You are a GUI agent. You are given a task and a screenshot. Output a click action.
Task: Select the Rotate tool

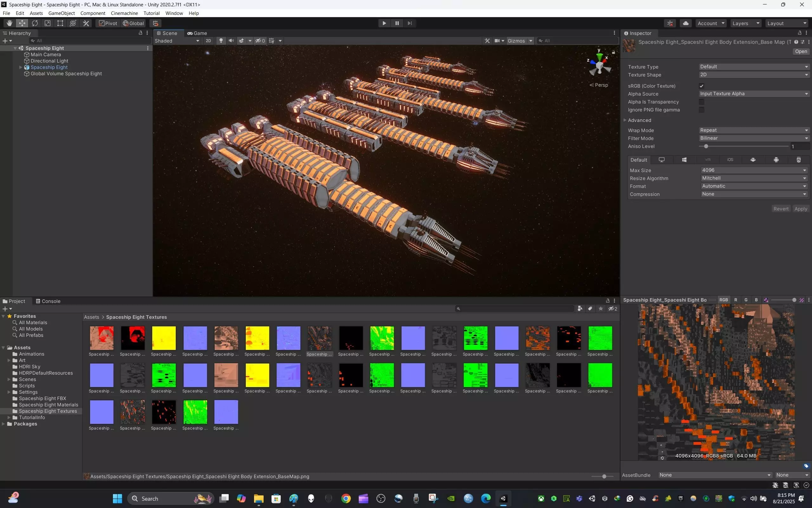(x=35, y=23)
